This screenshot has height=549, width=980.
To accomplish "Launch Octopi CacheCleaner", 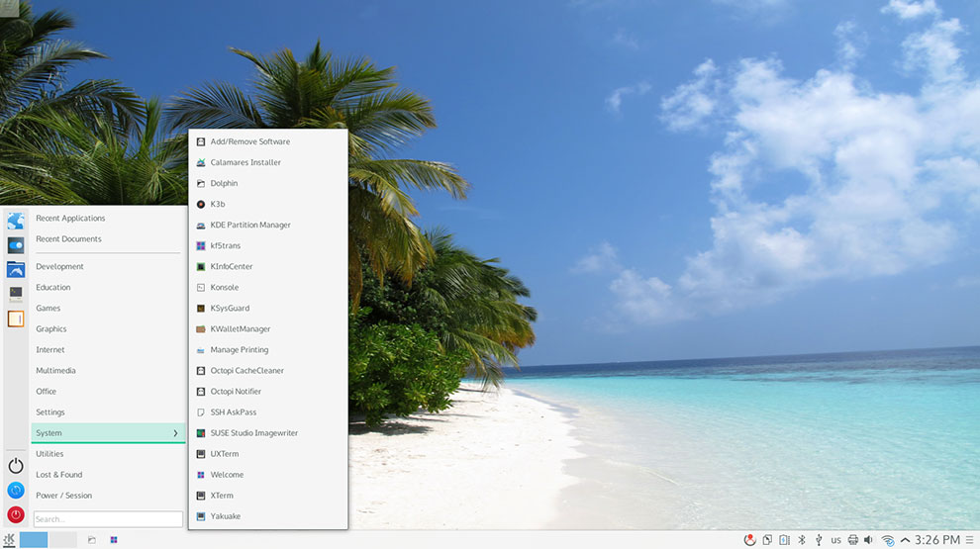I will [268, 370].
